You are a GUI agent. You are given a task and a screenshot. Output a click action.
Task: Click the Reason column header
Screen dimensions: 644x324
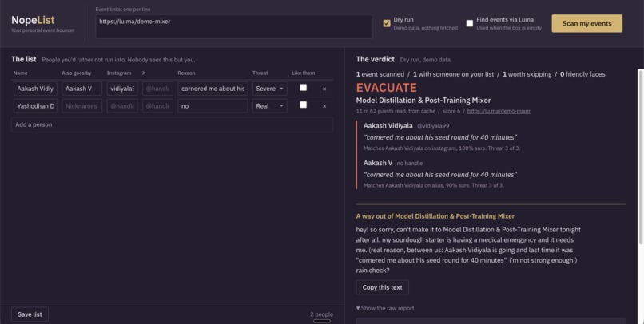(186, 73)
